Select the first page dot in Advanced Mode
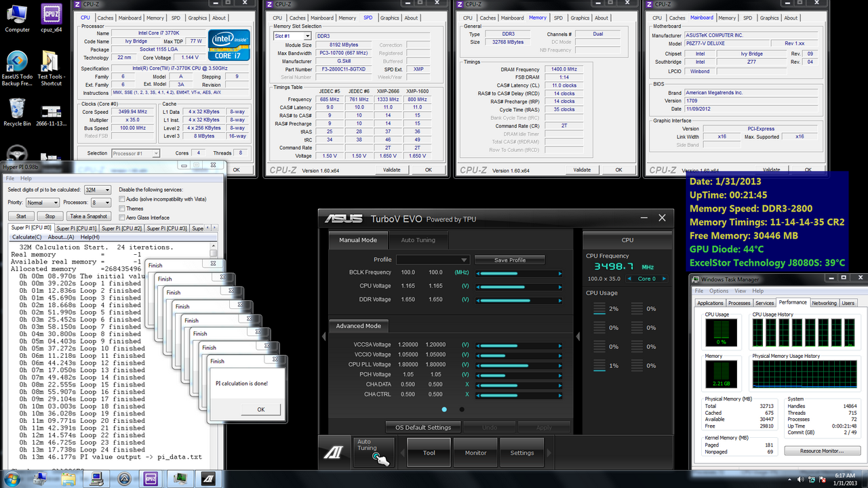 [444, 409]
